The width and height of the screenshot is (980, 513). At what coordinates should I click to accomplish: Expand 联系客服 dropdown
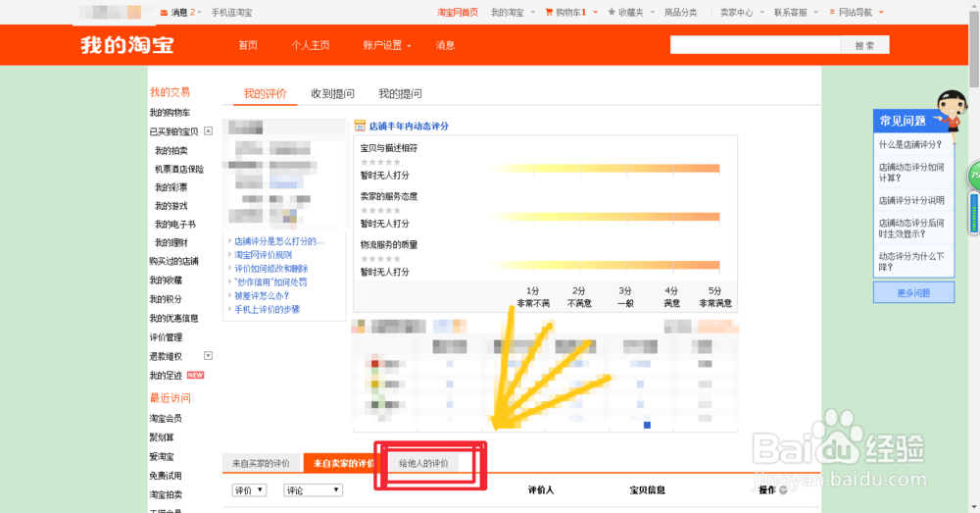[815, 12]
